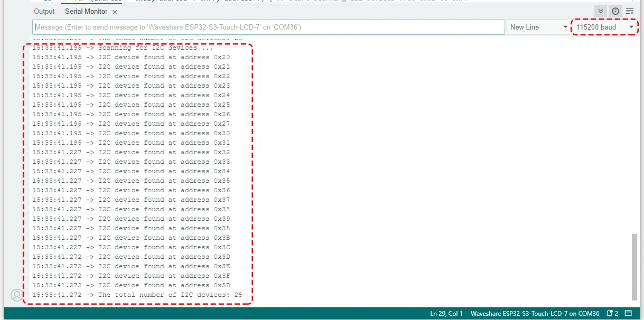Screen dimensions: 644x320
Task: Clear the serial monitor output
Action: click(630, 11)
